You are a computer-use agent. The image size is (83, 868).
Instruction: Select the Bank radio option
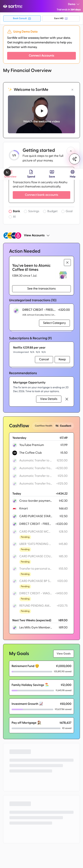pos(10,211)
